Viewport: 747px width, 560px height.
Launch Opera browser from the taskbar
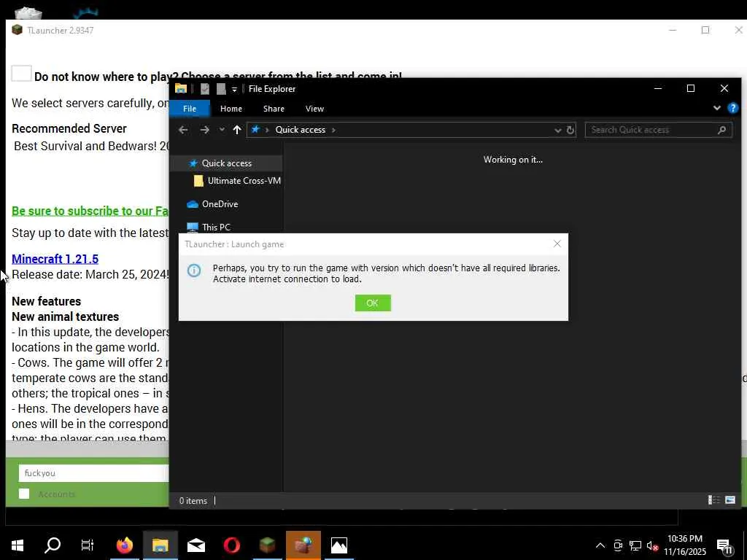(231, 545)
